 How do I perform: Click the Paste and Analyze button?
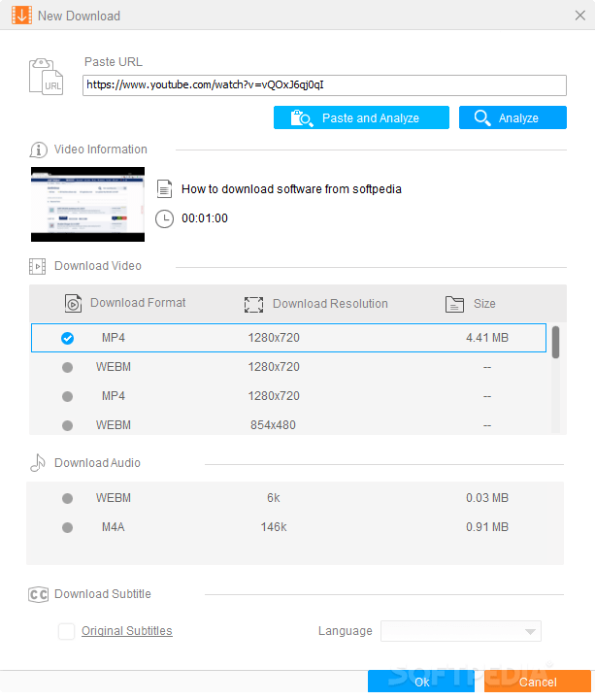click(361, 117)
